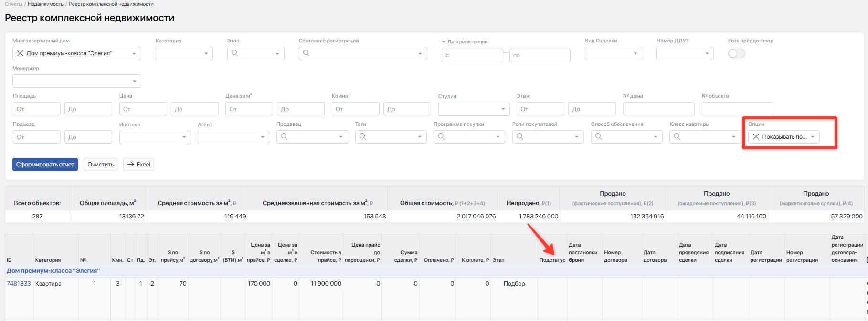868x321 pixels.
Task: Click Общая стоимость value 2 017 046 076
Action: point(476,216)
